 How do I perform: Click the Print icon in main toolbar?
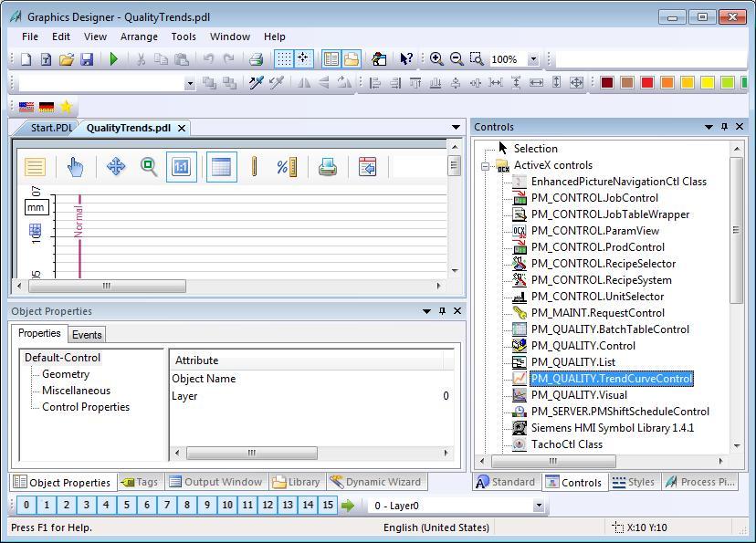(x=256, y=59)
